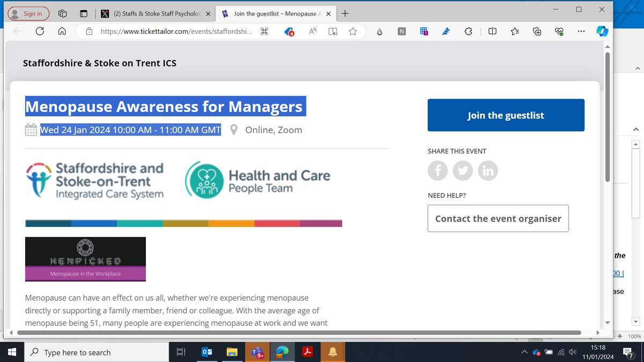Screen dimensions: 644x362
Task: Click the Health and Care People Team logo
Action: (258, 180)
